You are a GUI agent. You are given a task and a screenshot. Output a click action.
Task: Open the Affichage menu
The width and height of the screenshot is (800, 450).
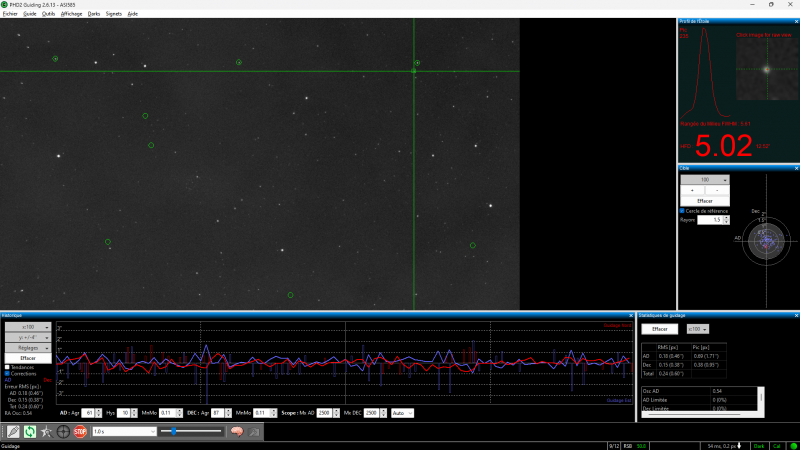point(71,14)
